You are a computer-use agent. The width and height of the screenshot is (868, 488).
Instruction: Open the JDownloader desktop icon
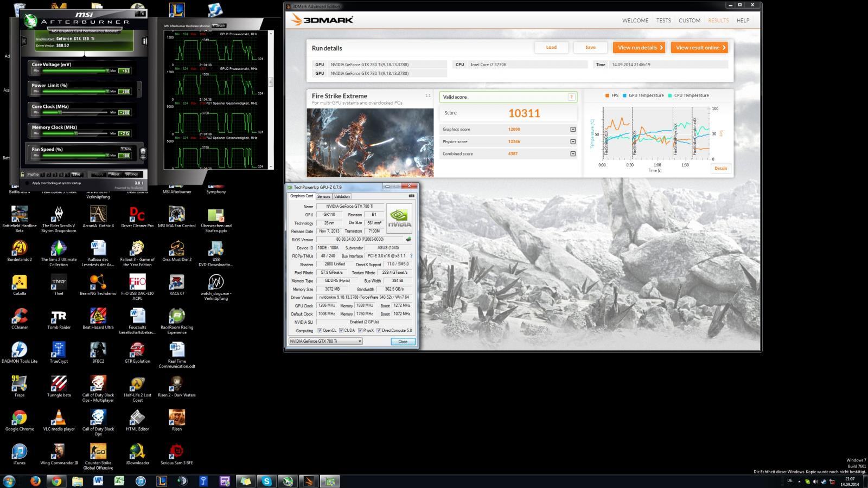137,454
